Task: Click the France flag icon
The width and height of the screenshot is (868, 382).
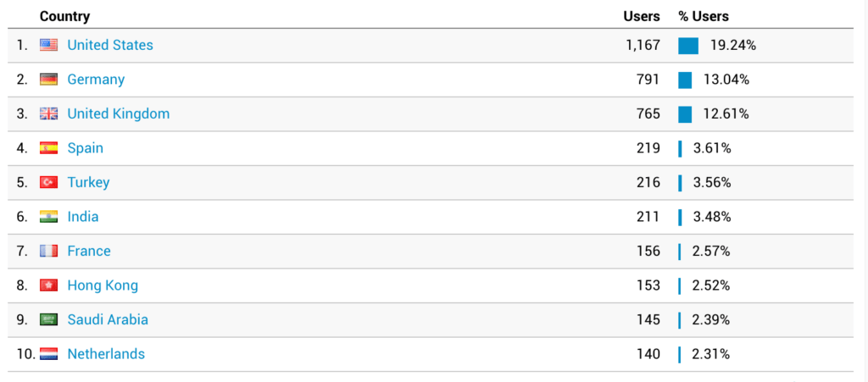Action: coord(48,251)
